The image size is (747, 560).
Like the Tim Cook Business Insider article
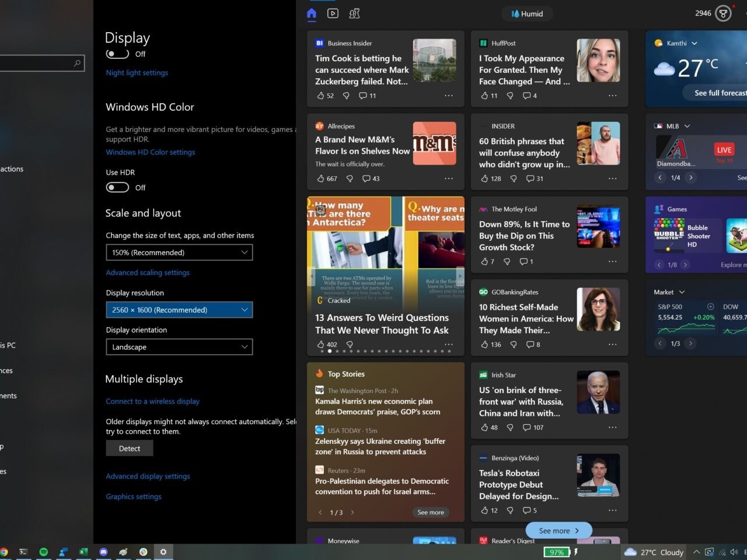pyautogui.click(x=320, y=96)
